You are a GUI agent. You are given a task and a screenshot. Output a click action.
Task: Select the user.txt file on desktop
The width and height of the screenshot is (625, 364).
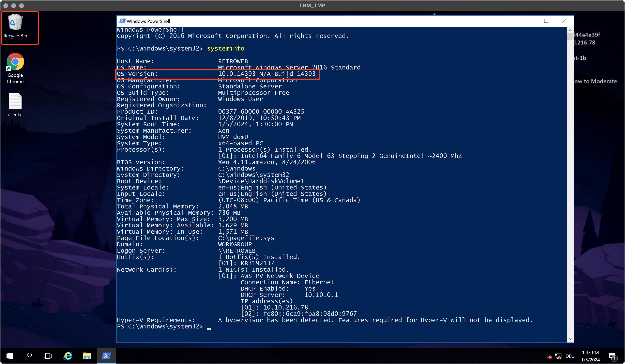click(15, 105)
